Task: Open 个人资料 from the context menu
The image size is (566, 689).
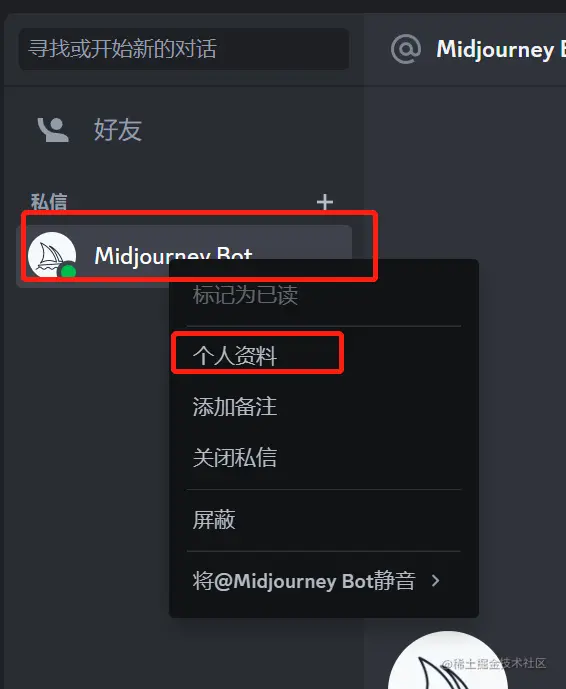Action: click(235, 355)
